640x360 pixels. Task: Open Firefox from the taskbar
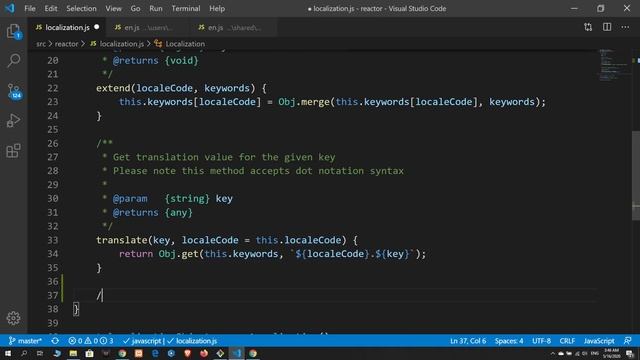pyautogui.click(x=204, y=353)
